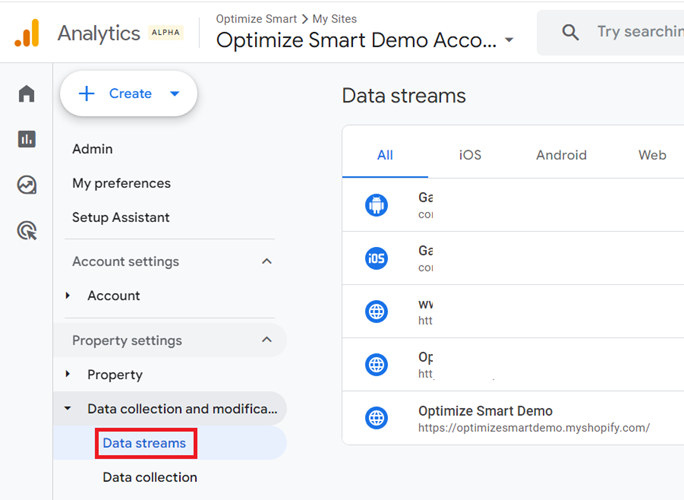Click Optimize Smart breadcrumb link
The image size is (684, 500).
[x=256, y=19]
